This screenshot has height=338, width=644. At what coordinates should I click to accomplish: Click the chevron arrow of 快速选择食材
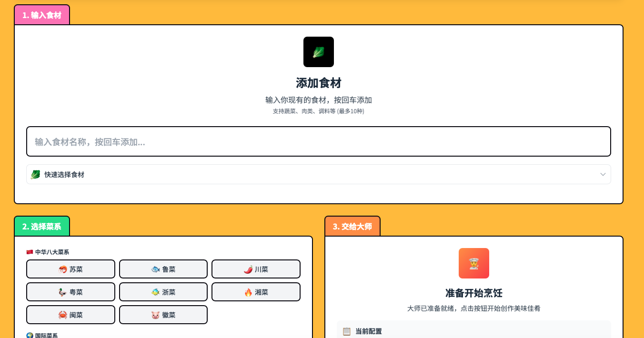tap(603, 175)
